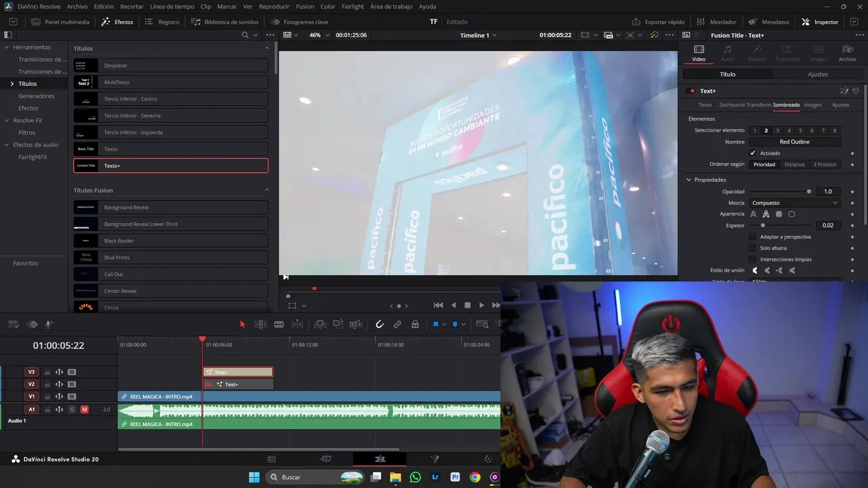Check Solo afuera option
Viewport: 868px width, 488px height.
752,248
